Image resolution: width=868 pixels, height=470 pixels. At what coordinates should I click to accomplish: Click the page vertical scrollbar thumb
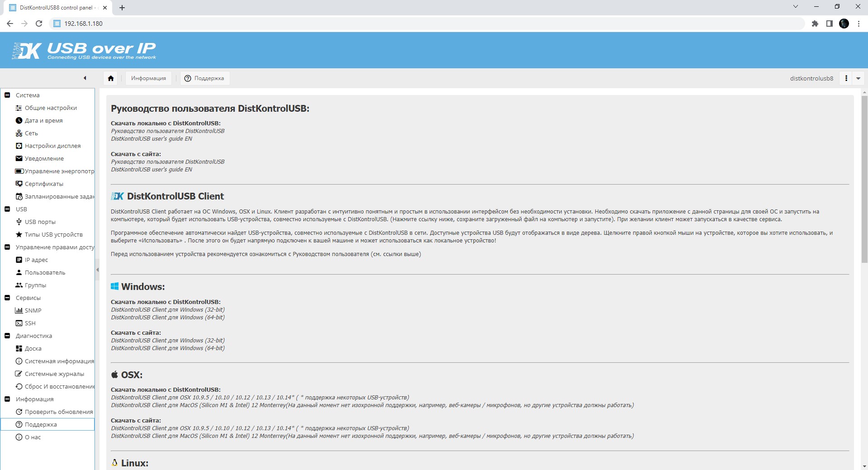[x=864, y=179]
